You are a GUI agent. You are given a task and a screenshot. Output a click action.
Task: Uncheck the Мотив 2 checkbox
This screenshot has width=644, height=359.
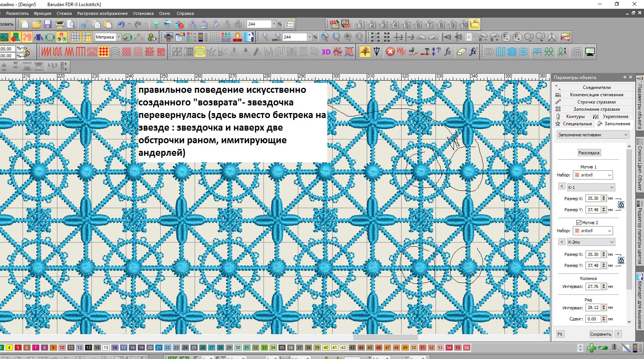coord(579,222)
